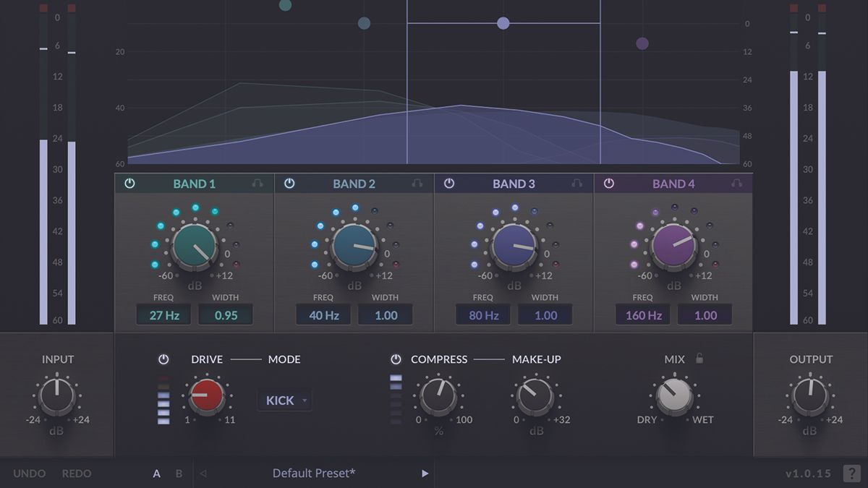Solo Band 2 using the headphone icon

(x=417, y=184)
